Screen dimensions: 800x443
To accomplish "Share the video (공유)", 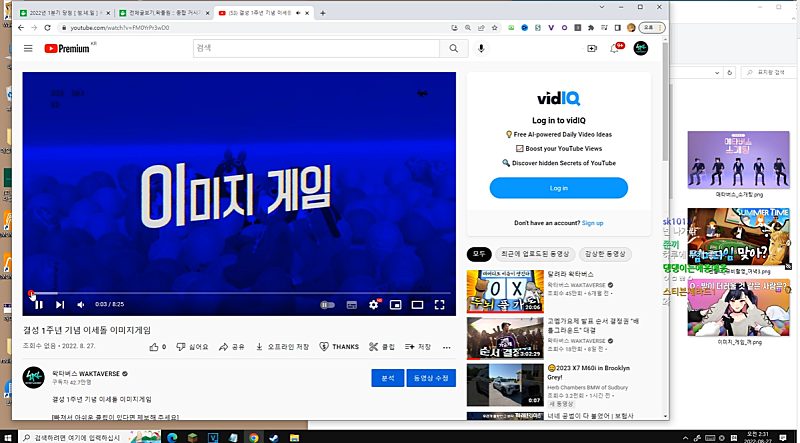I will [x=232, y=347].
